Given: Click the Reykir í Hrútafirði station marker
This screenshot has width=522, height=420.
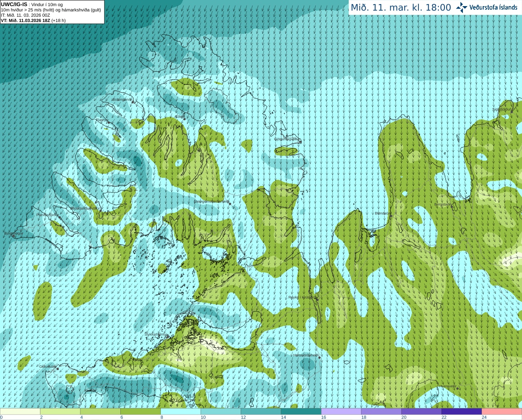Looking at the screenshot, I should coord(317,299).
